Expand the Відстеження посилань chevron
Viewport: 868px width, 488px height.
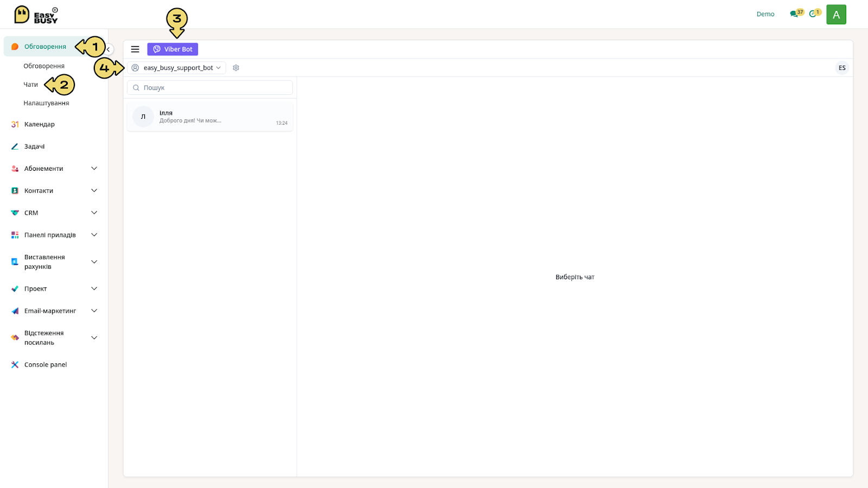[94, 338]
